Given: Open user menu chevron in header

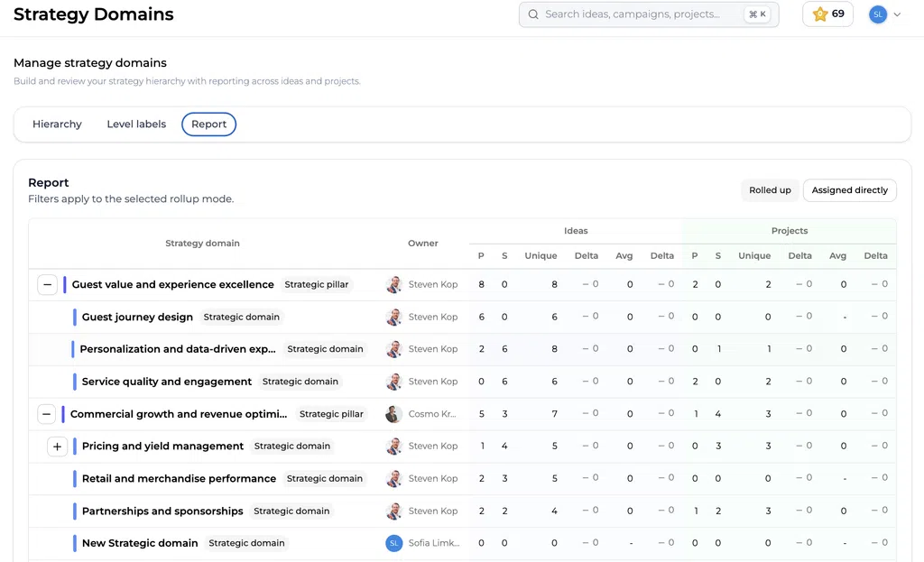Looking at the screenshot, I should (x=897, y=14).
